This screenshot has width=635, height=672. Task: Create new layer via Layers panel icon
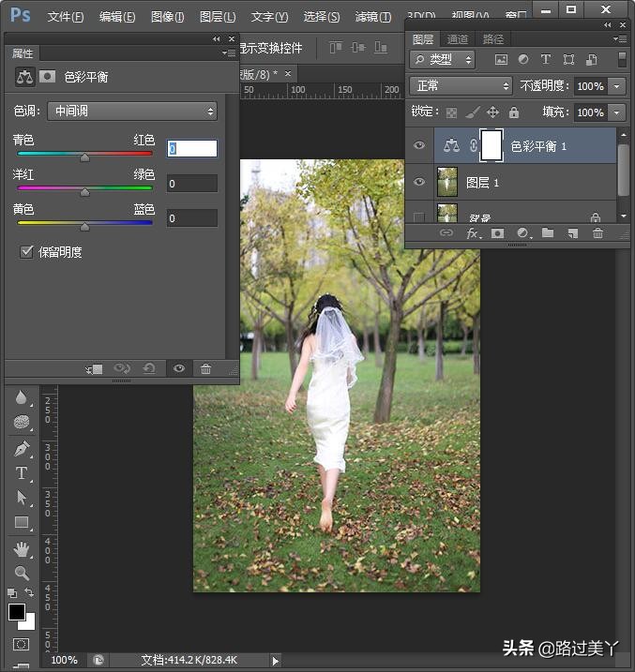click(572, 233)
